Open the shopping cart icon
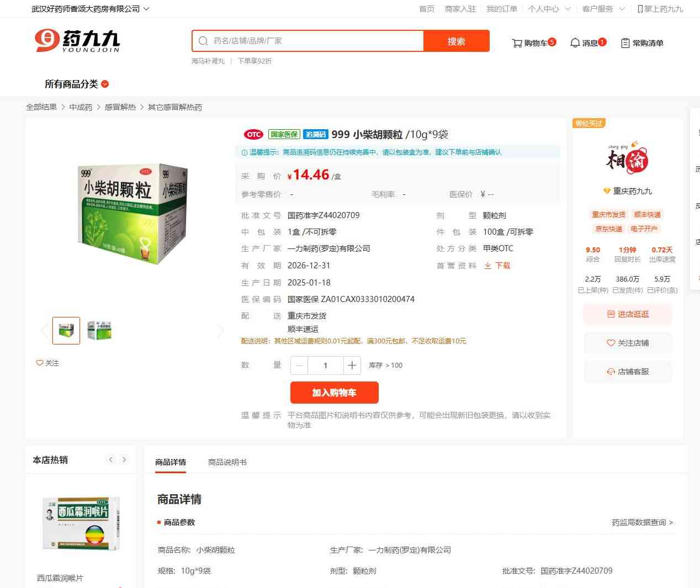 517,43
